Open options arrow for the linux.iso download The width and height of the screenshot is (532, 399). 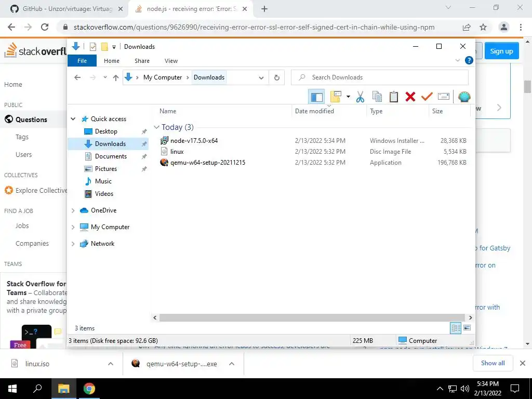[111, 364]
